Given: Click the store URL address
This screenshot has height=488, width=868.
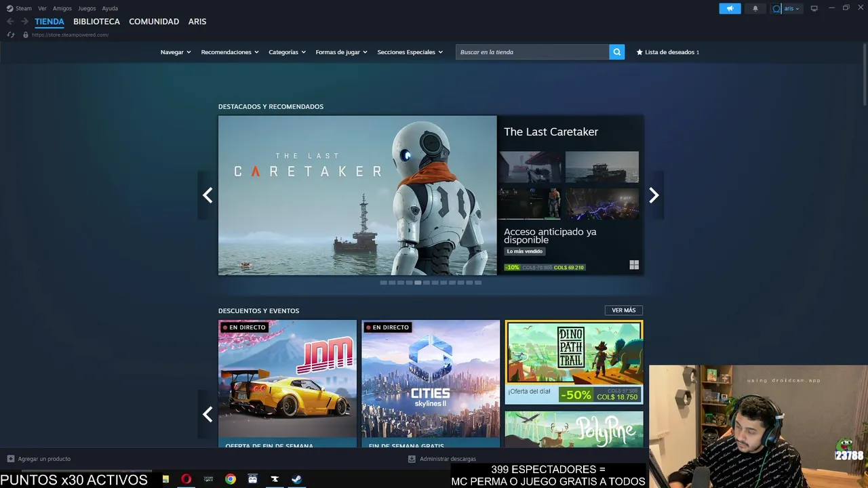Looking at the screenshot, I should pyautogui.click(x=70, y=35).
